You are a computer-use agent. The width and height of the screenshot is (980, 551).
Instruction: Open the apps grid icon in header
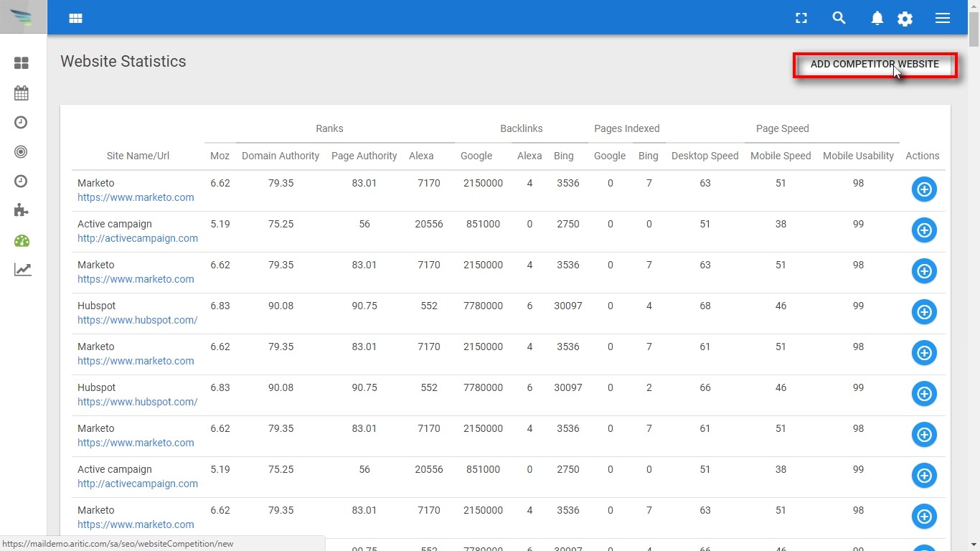(75, 19)
